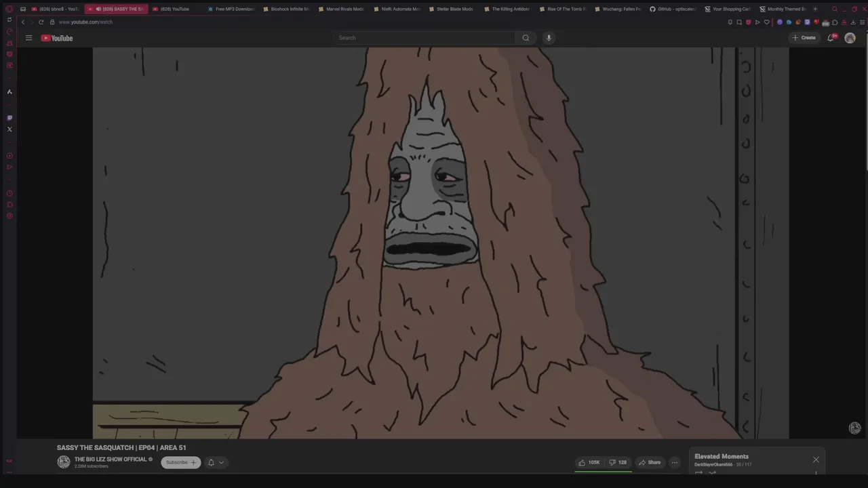Screen dimensions: 868x488
Task: Switch to the bbno$ YouTube tab
Action: [x=55, y=9]
